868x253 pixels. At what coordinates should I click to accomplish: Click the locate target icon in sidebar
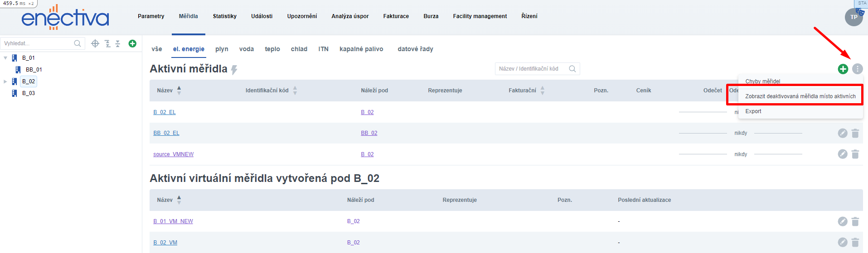[x=95, y=43]
